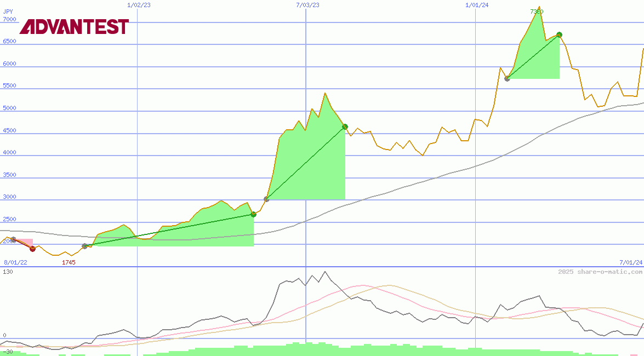Click the grey entry dot near 2000 before 1/02/23
This screenshot has height=356, width=644.
point(84,246)
